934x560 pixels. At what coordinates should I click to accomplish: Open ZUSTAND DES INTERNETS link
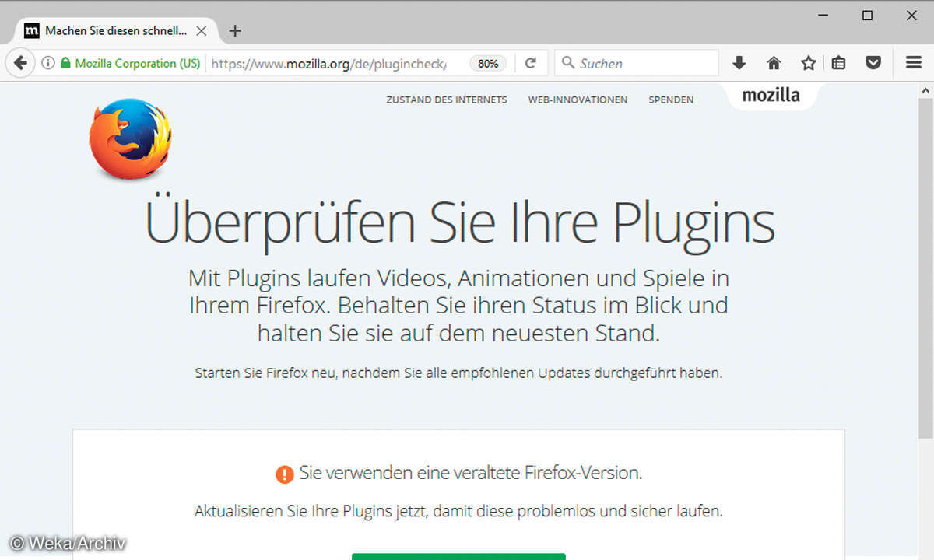(x=447, y=100)
